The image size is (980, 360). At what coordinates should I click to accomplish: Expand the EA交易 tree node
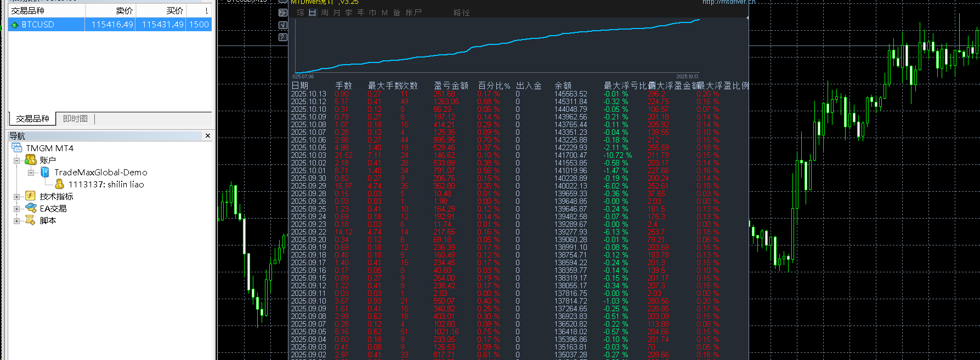click(x=16, y=209)
